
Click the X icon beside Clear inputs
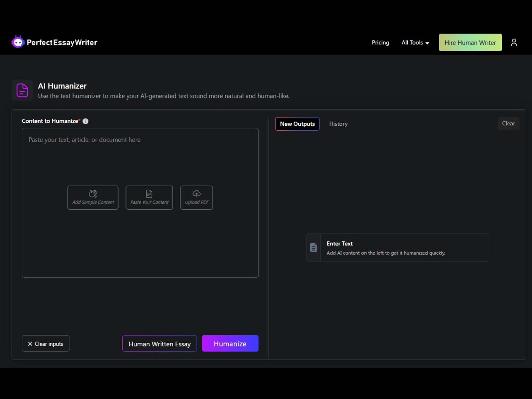[x=30, y=343]
